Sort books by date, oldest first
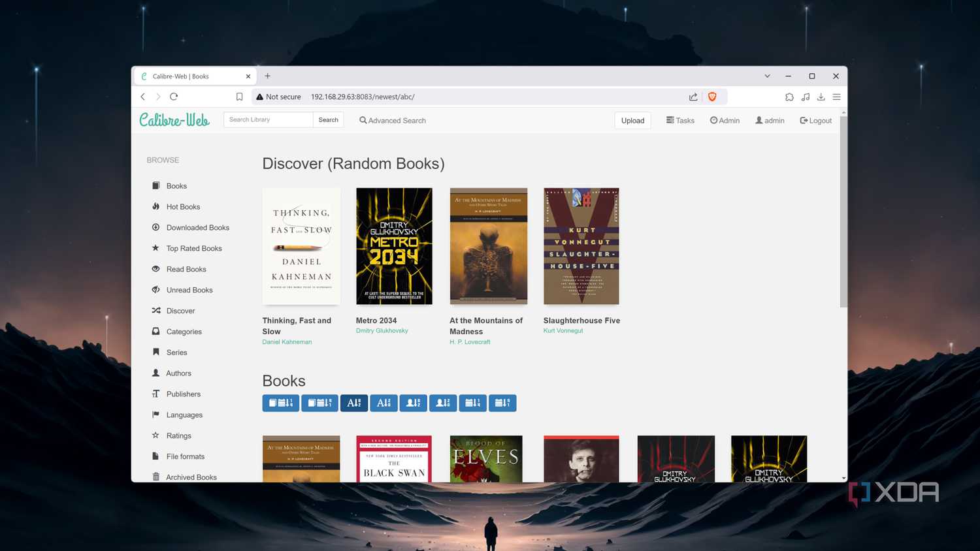 pyautogui.click(x=319, y=403)
